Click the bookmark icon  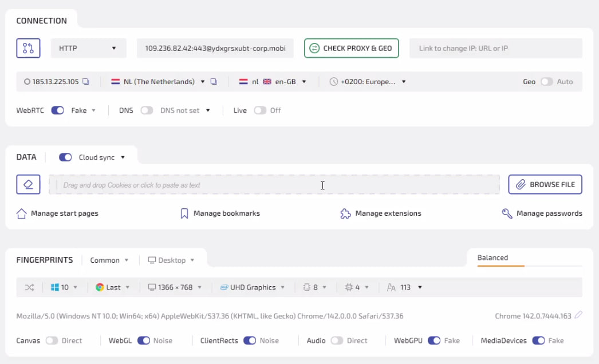point(184,213)
